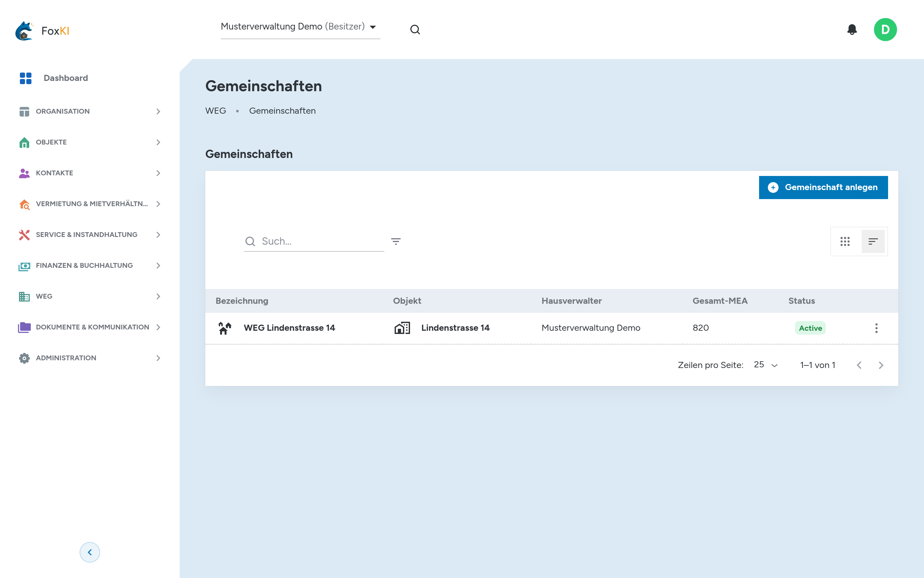Switch to list view
924x578 pixels.
[873, 241]
